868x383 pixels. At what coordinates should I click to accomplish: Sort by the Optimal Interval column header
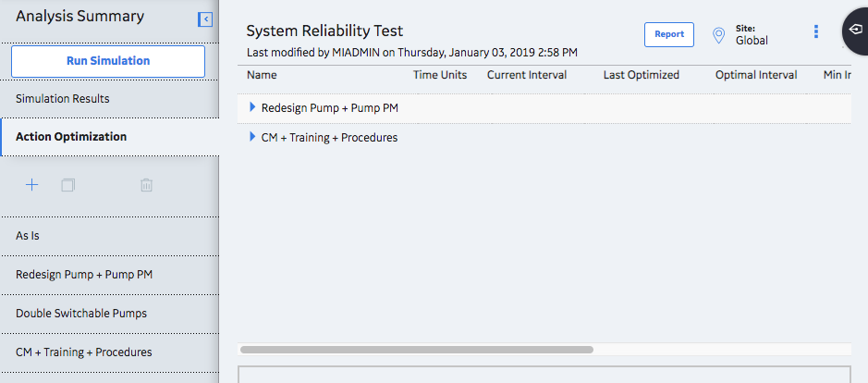point(756,75)
